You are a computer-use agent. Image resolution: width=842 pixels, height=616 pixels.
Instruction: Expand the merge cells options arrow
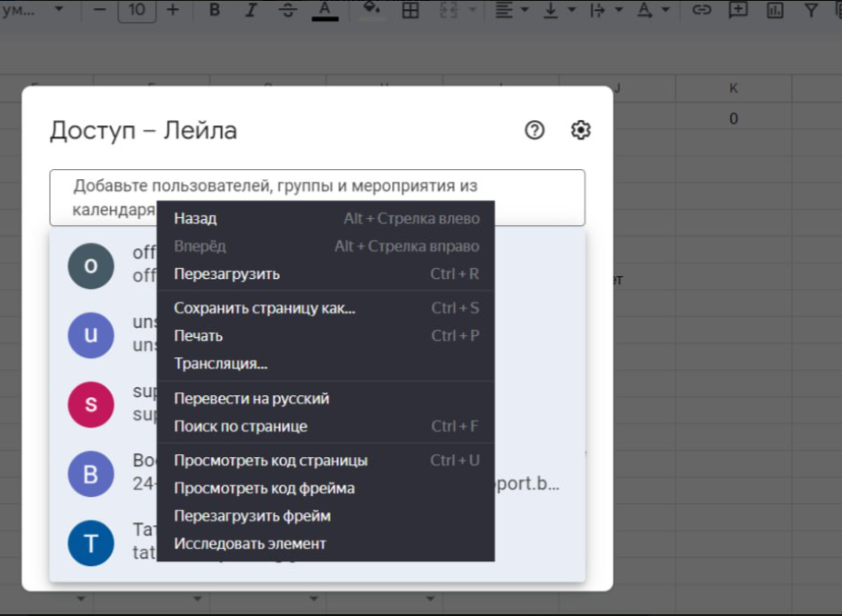tap(473, 10)
